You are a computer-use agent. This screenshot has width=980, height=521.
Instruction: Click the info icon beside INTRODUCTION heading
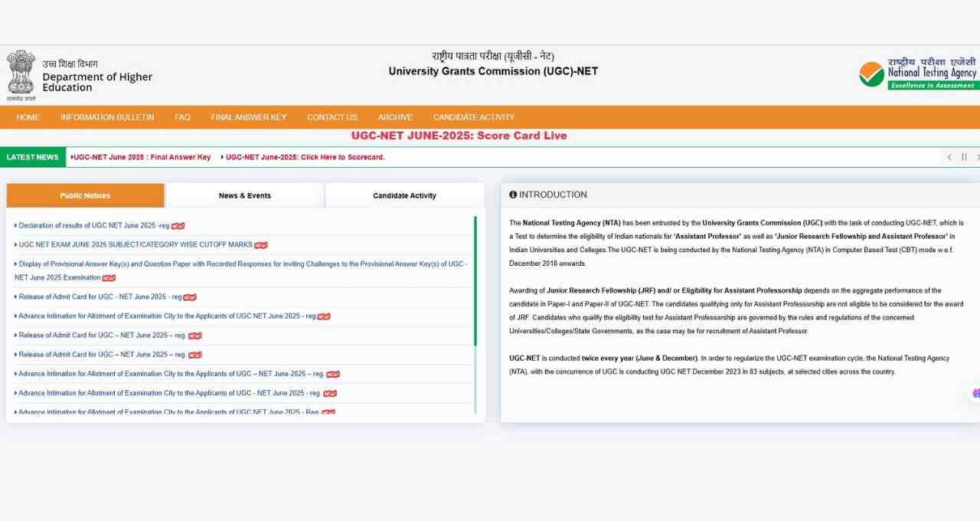(x=513, y=195)
